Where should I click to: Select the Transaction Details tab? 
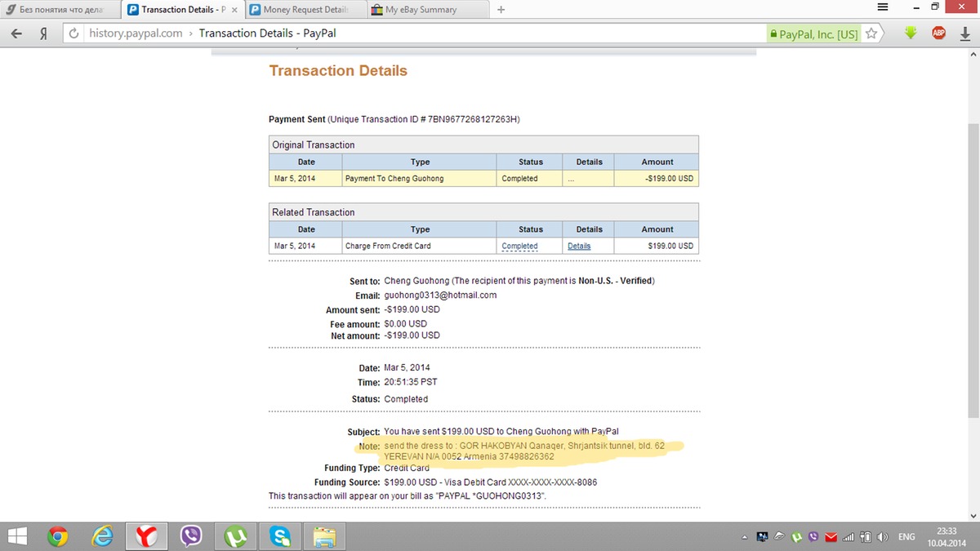pos(181,10)
